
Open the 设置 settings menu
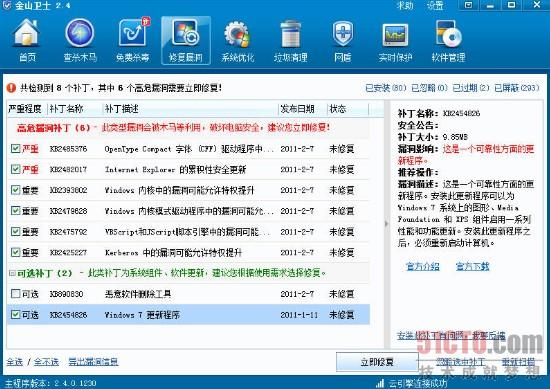click(x=435, y=5)
